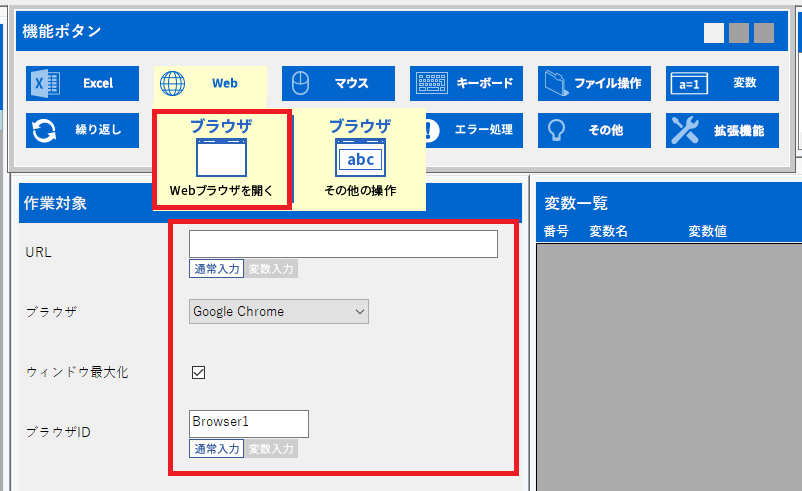Open the エラー処理 function button
Image resolution: width=802 pixels, height=491 pixels.
[474, 130]
